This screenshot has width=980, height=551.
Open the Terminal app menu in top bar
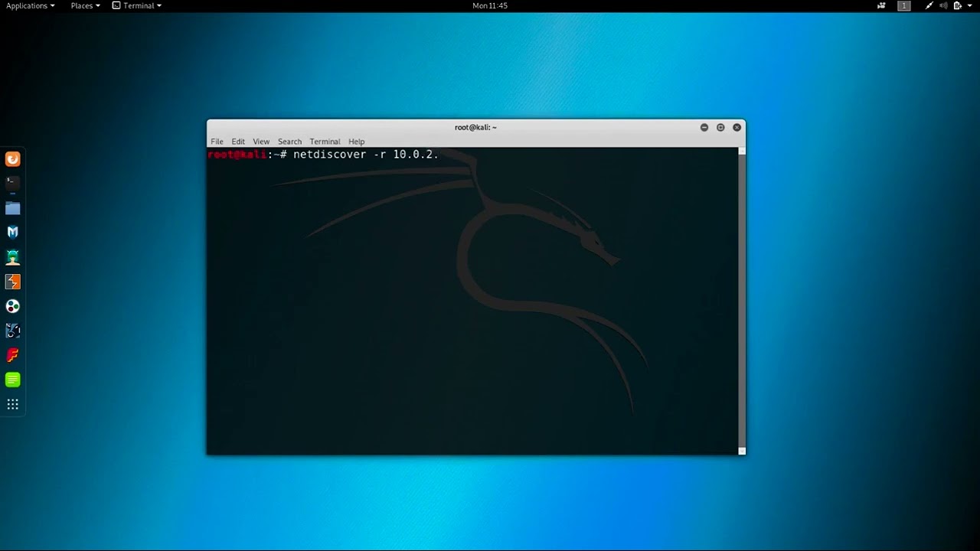[137, 5]
